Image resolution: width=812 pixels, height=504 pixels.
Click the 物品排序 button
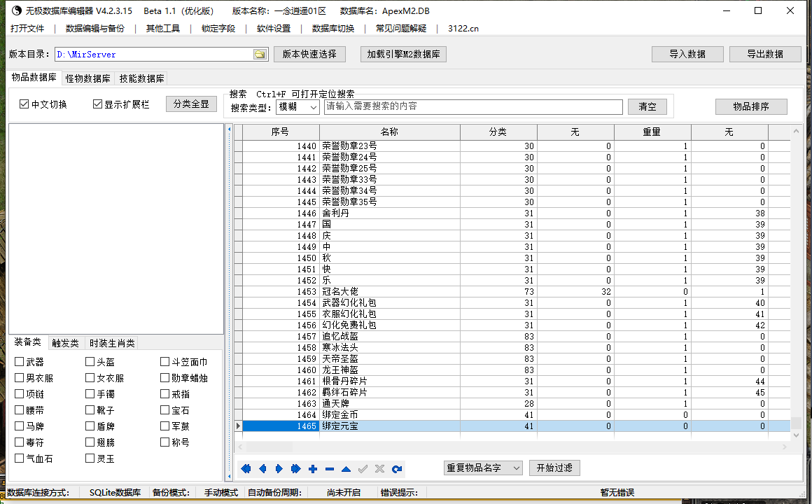(751, 106)
